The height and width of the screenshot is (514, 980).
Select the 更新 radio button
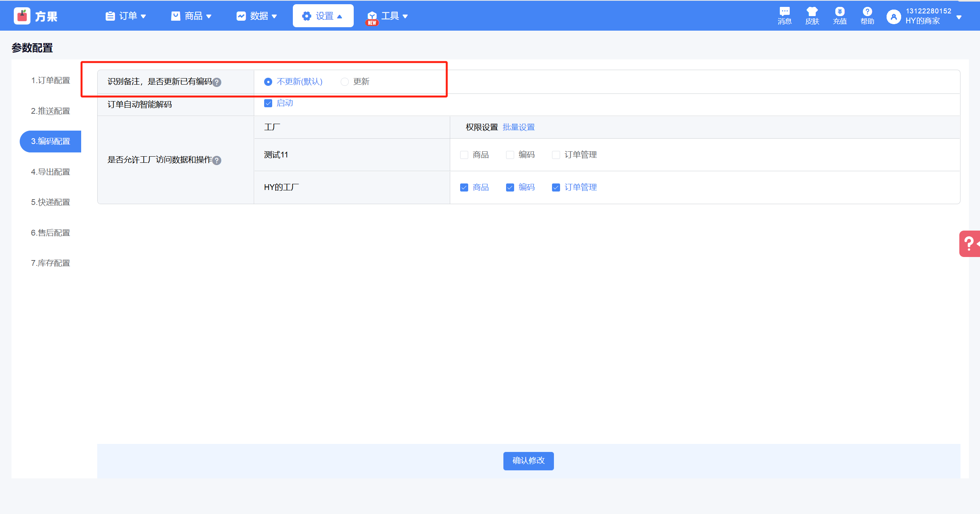coord(345,82)
